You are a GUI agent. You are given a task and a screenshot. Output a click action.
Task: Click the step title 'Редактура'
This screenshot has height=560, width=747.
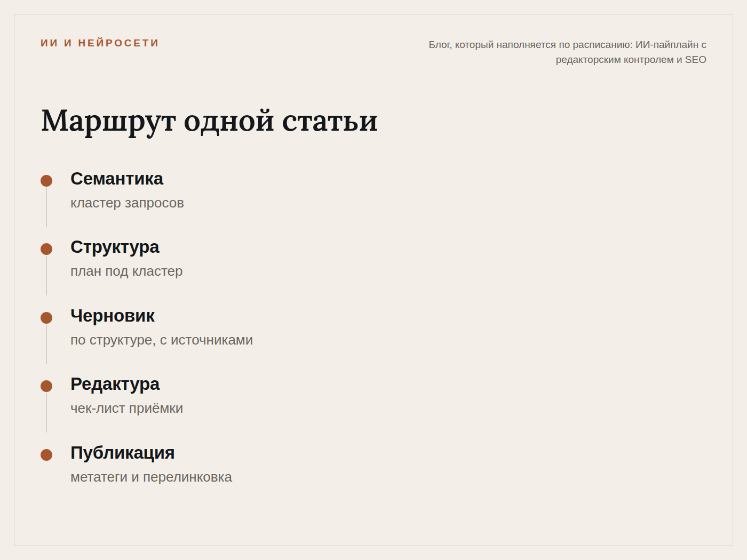115,385
